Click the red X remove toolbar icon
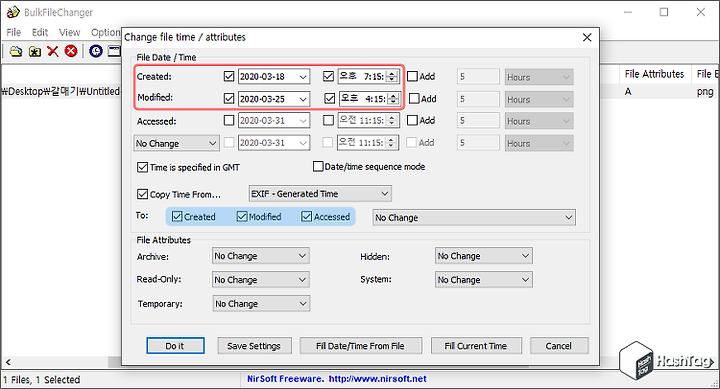 click(x=53, y=51)
